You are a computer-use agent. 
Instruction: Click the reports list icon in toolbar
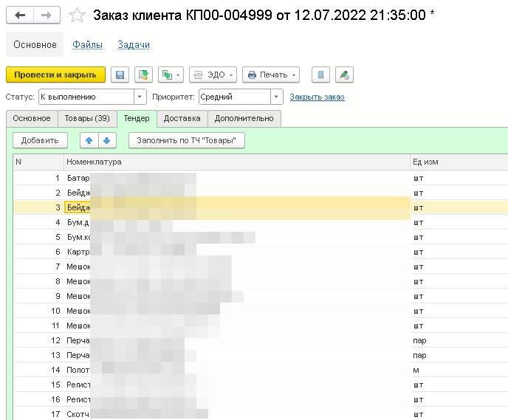(320, 75)
